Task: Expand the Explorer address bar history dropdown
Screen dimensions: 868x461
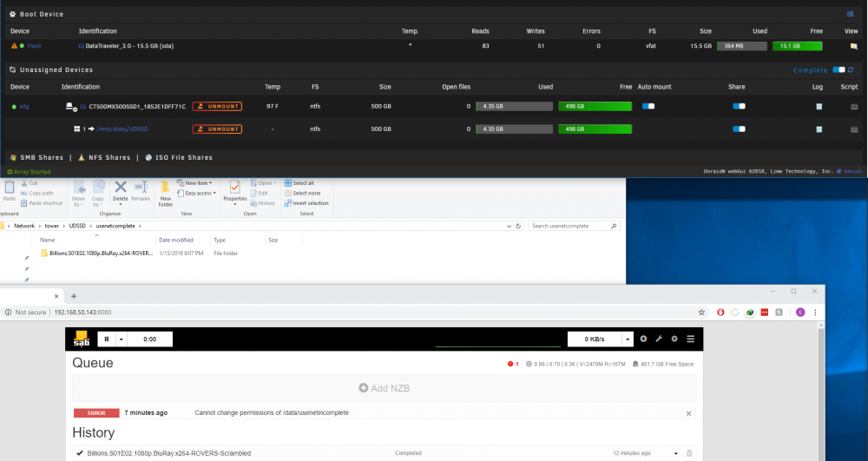Action: [x=509, y=226]
